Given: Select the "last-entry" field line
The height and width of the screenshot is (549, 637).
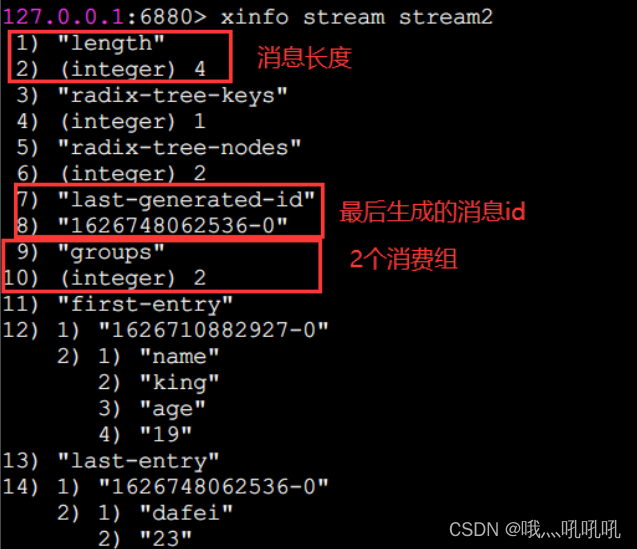Looking at the screenshot, I should pyautogui.click(x=138, y=461).
